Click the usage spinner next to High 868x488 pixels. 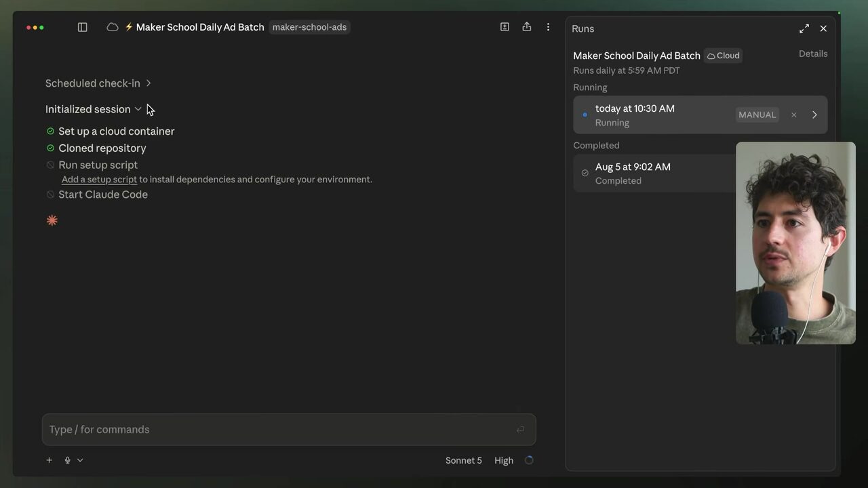[529, 460]
